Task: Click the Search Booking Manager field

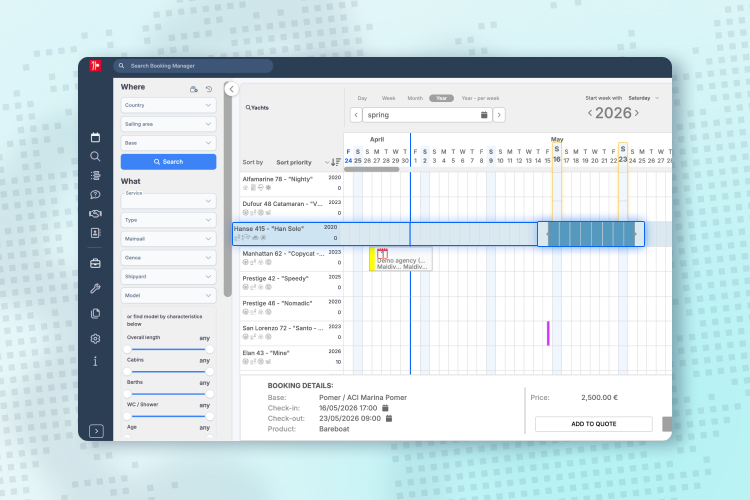Action: pos(194,66)
